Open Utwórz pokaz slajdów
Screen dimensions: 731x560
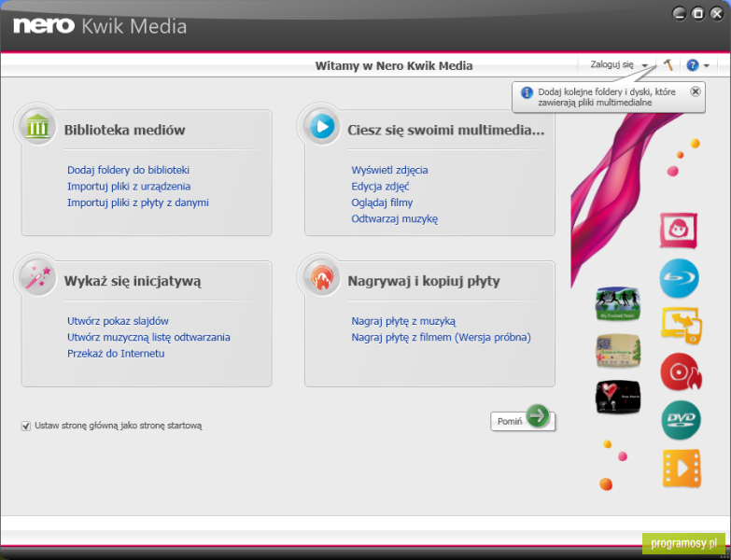coord(118,321)
